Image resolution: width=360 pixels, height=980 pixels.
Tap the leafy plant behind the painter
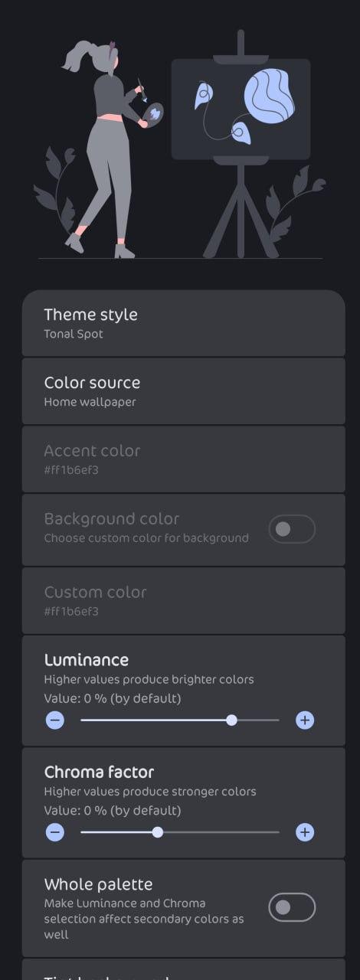55,188
